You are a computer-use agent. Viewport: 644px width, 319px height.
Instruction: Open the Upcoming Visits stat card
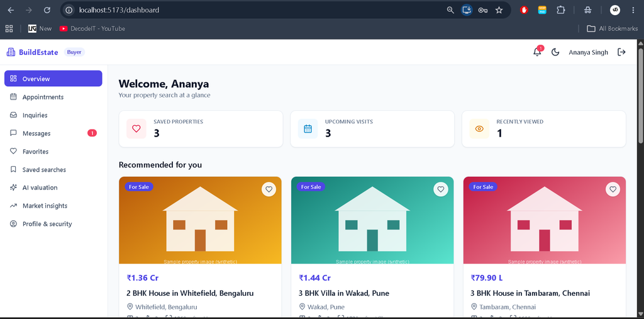pyautogui.click(x=372, y=128)
